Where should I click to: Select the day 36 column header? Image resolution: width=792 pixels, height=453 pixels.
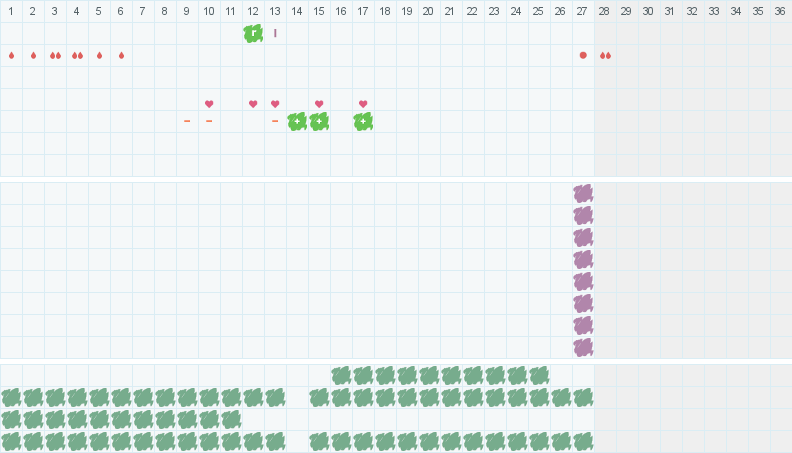[x=781, y=11]
